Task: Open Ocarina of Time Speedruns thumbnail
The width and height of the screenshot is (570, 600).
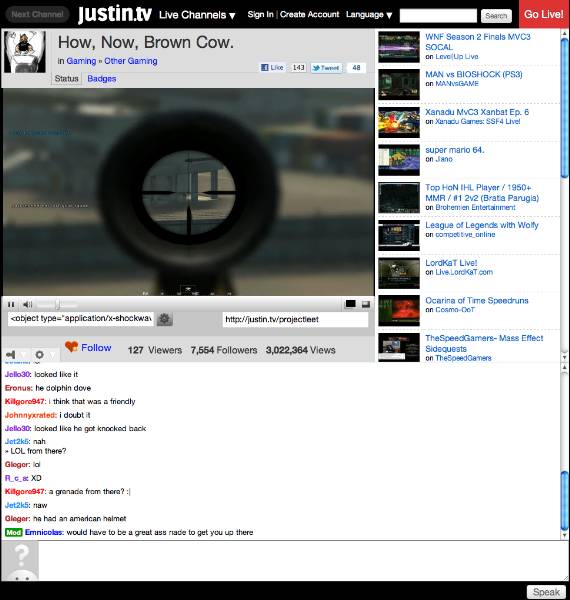Action: coord(399,311)
